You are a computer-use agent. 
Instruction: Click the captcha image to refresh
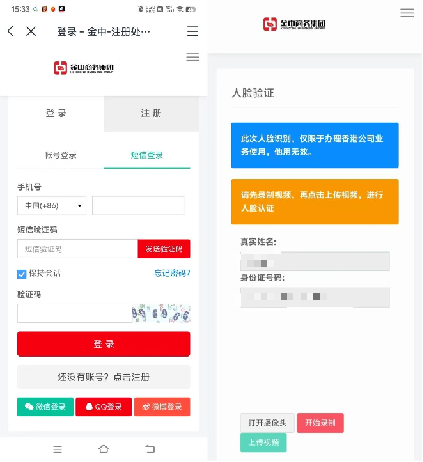pos(161,313)
